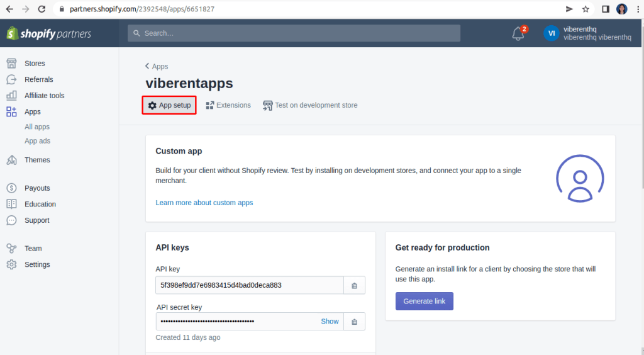Go to Affiliate tools in sidebar

pos(44,96)
